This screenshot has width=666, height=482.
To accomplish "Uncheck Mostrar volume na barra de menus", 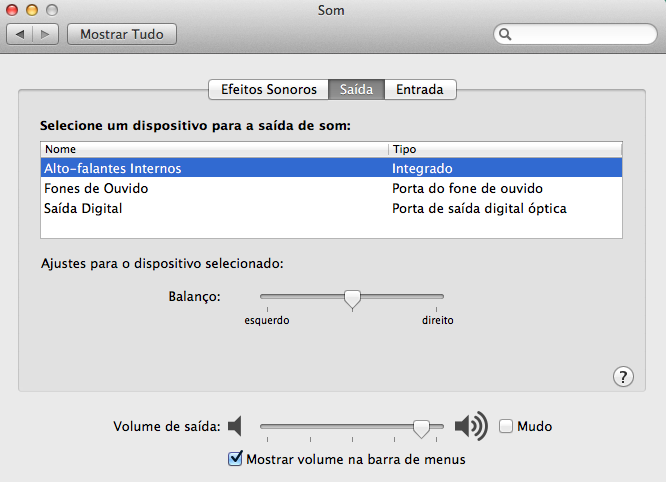I will [236, 459].
